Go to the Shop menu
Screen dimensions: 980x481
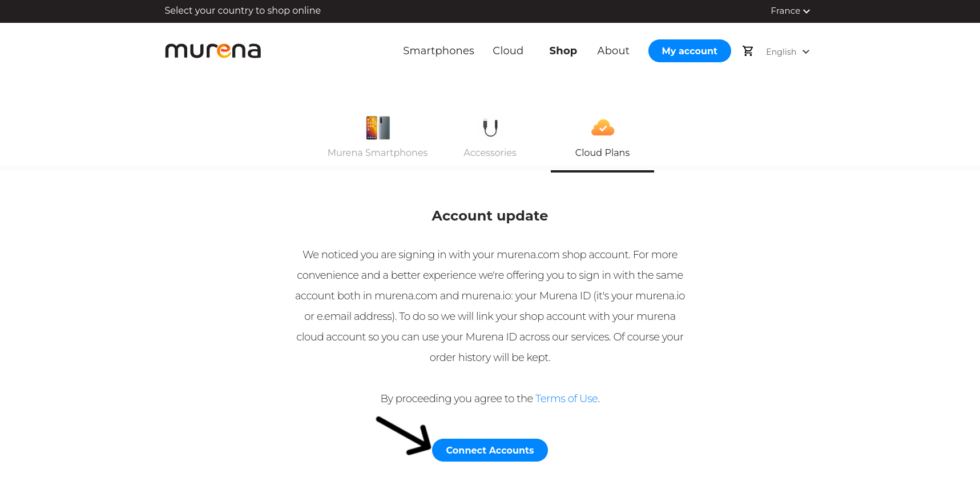coord(563,51)
